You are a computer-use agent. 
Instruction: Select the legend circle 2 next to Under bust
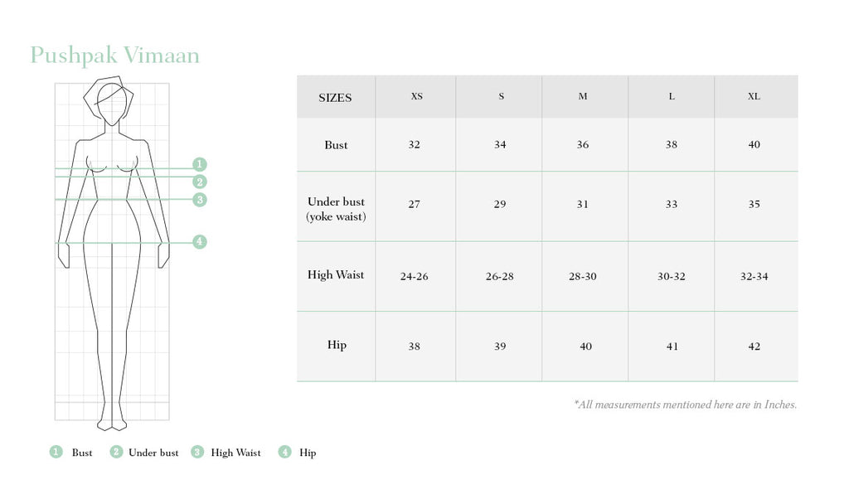116,452
